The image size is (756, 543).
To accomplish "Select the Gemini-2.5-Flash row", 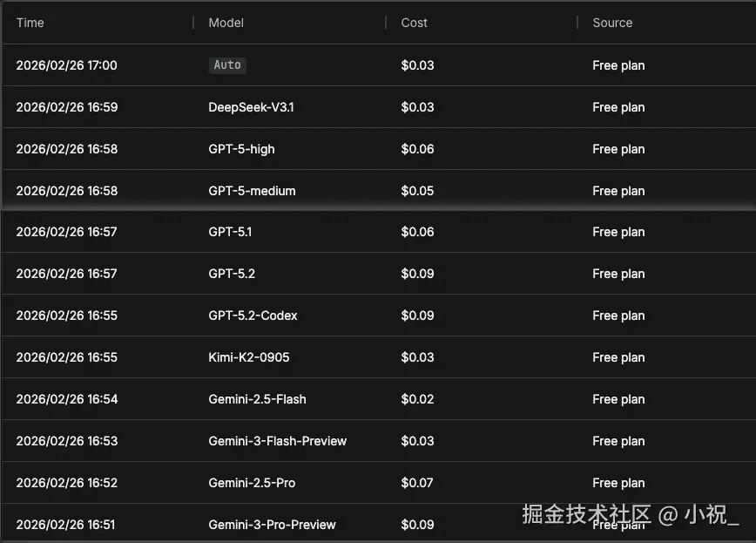I will tap(379, 399).
